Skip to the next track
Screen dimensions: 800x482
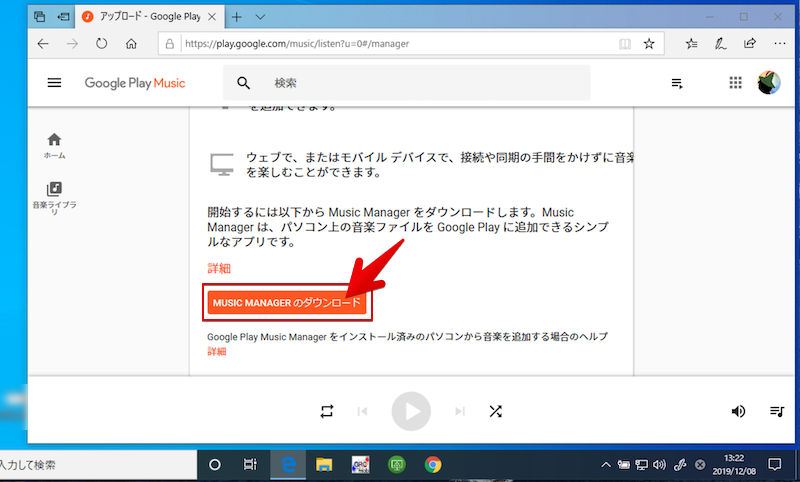point(460,411)
